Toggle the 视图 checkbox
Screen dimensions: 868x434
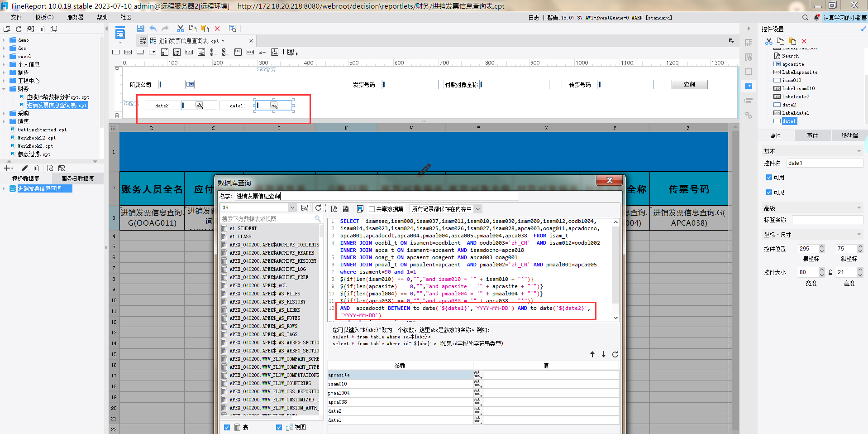279,427
